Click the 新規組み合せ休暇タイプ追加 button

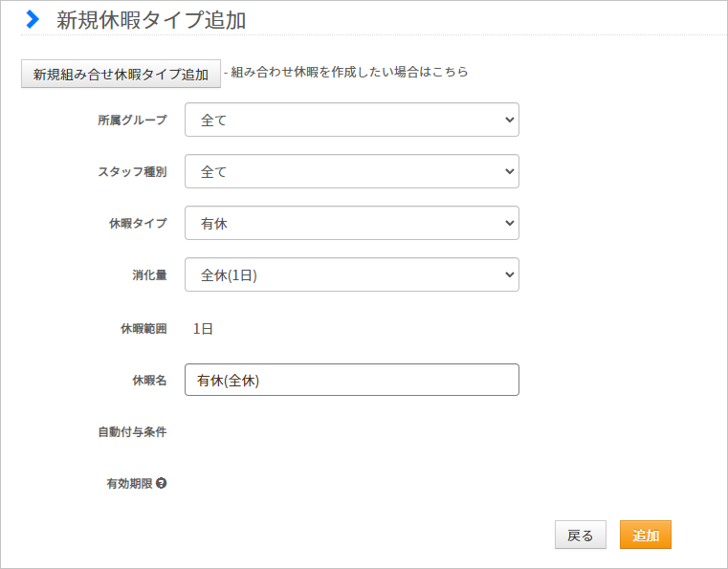(x=121, y=74)
